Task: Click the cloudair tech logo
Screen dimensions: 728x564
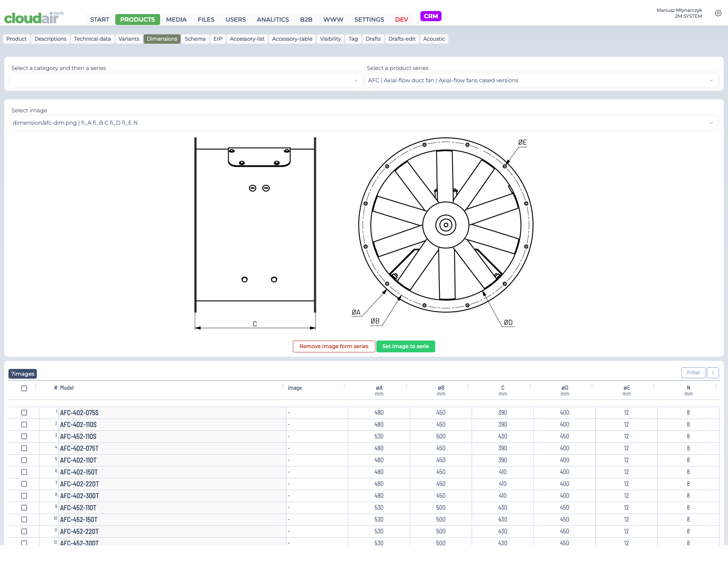Action: click(x=34, y=17)
